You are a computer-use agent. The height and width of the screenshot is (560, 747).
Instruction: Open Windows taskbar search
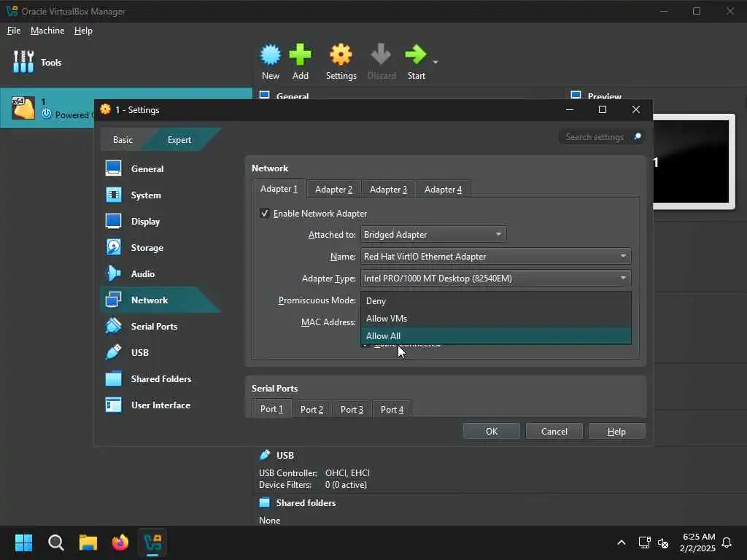point(55,542)
